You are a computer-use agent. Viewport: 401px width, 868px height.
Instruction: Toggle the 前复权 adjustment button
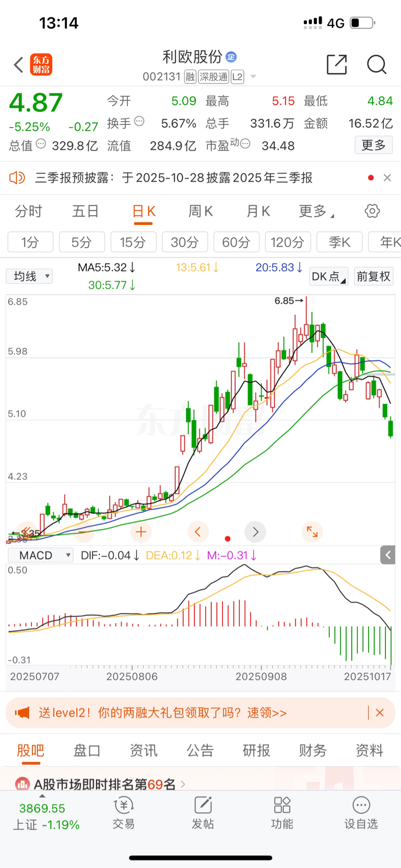(x=373, y=276)
